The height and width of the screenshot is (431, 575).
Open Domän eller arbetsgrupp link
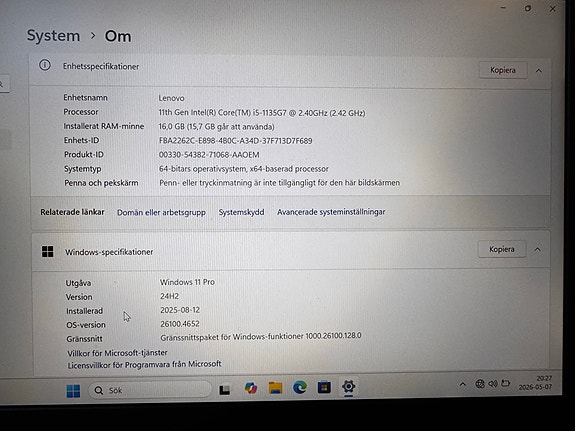point(161,212)
